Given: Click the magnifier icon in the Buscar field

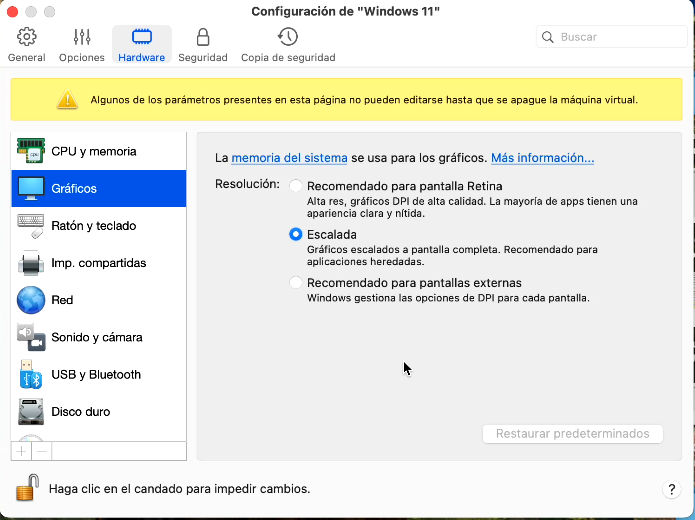Looking at the screenshot, I should pos(548,37).
